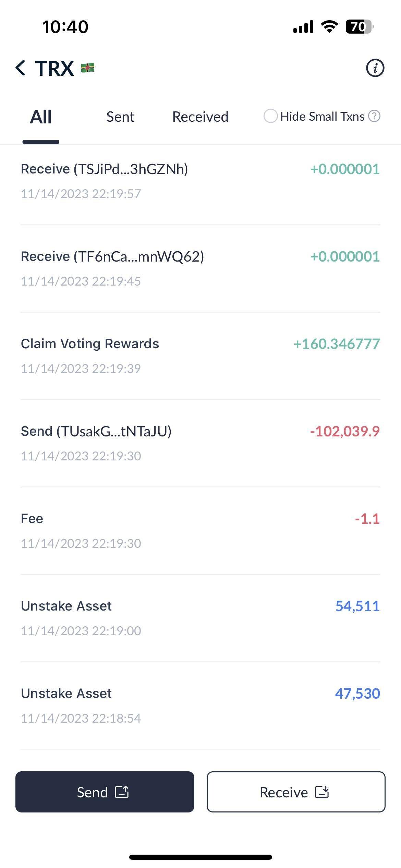This screenshot has width=401, height=868.
Task: Tap the Dominica flag icon beside TRX
Action: (x=88, y=68)
